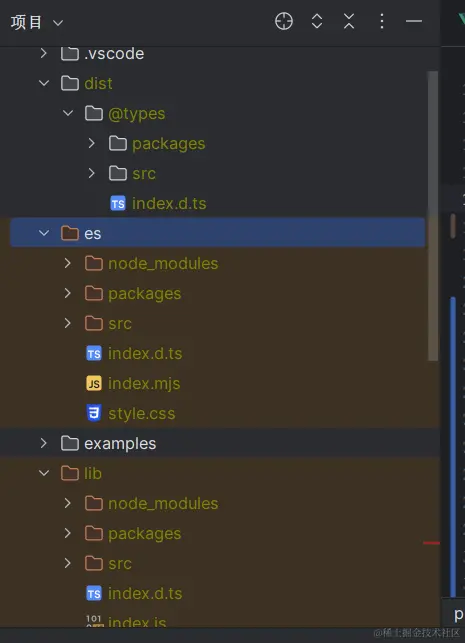Click the Select Opened File crosshair icon

tap(284, 21)
